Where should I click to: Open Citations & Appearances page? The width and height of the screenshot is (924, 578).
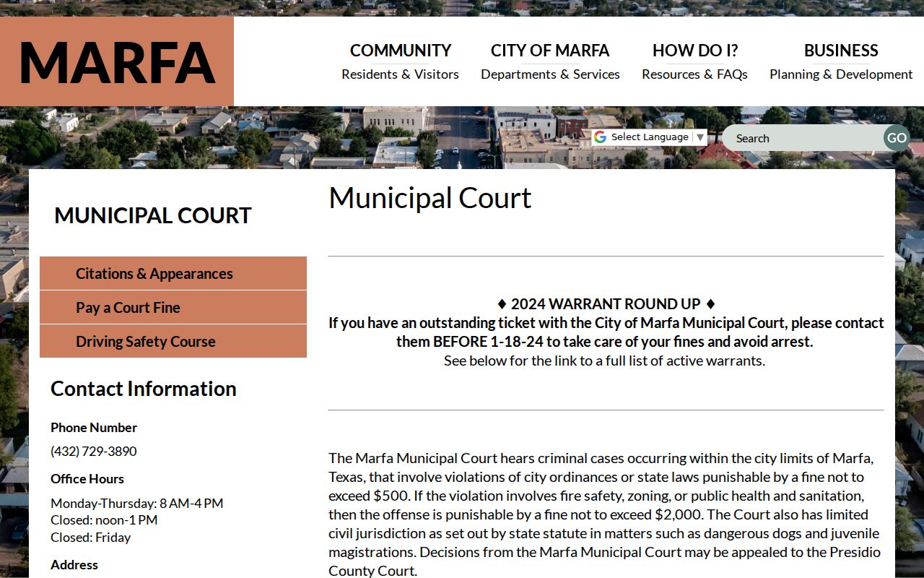click(173, 273)
